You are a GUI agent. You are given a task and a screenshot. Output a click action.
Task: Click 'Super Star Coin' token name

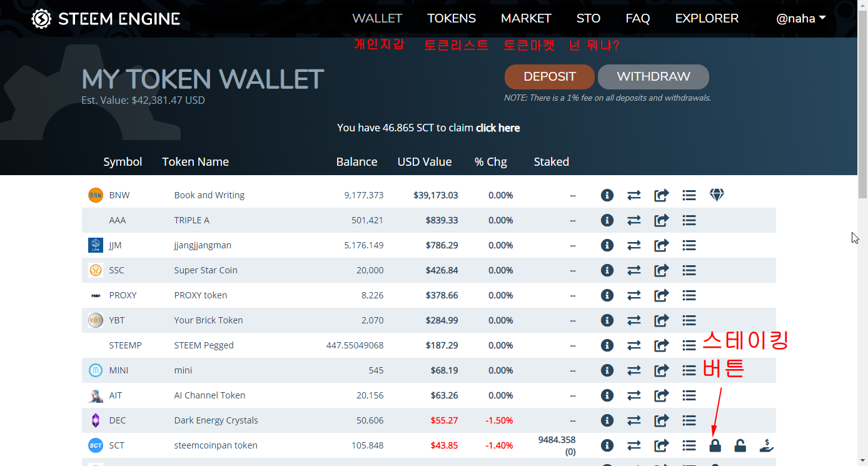(x=206, y=270)
